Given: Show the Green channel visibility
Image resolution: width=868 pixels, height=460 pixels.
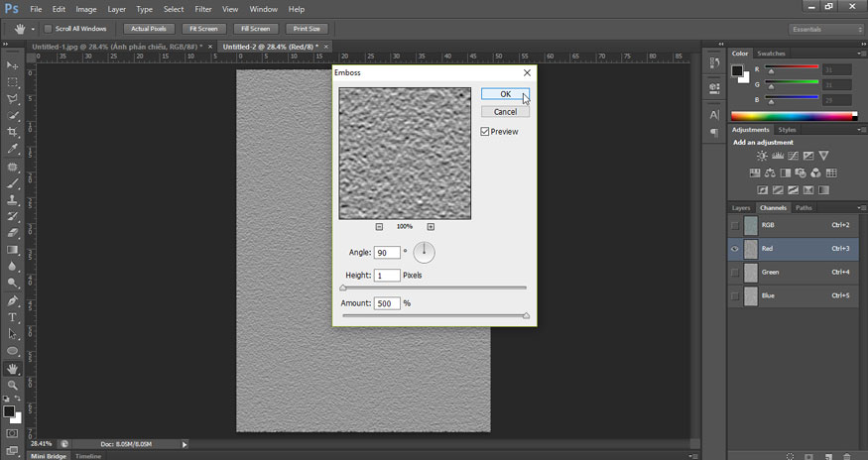Looking at the screenshot, I should point(735,273).
